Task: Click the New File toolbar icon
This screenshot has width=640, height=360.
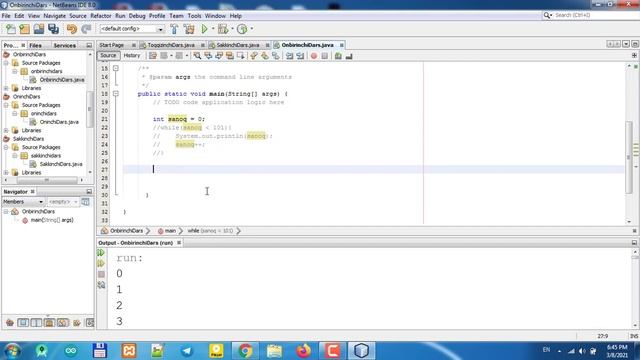Action: click(11, 29)
